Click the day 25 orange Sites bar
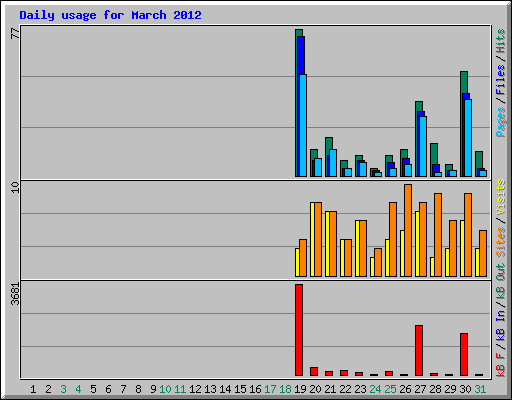 393,239
